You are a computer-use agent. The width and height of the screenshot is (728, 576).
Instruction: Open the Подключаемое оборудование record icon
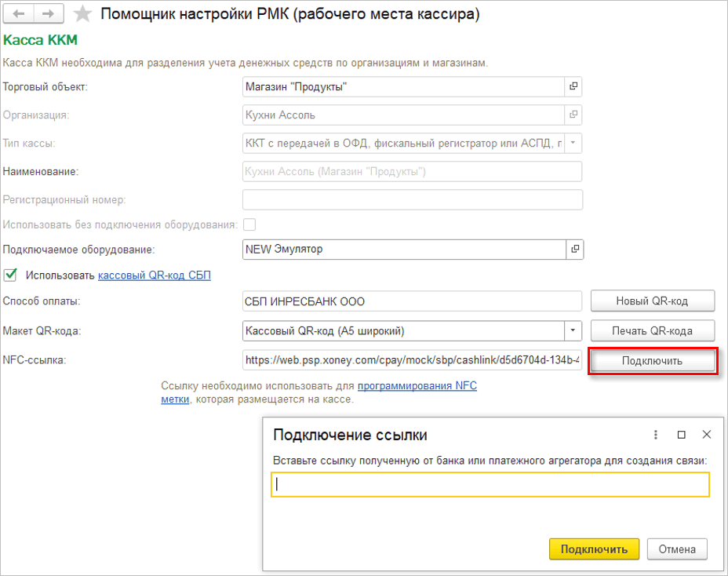(x=575, y=250)
